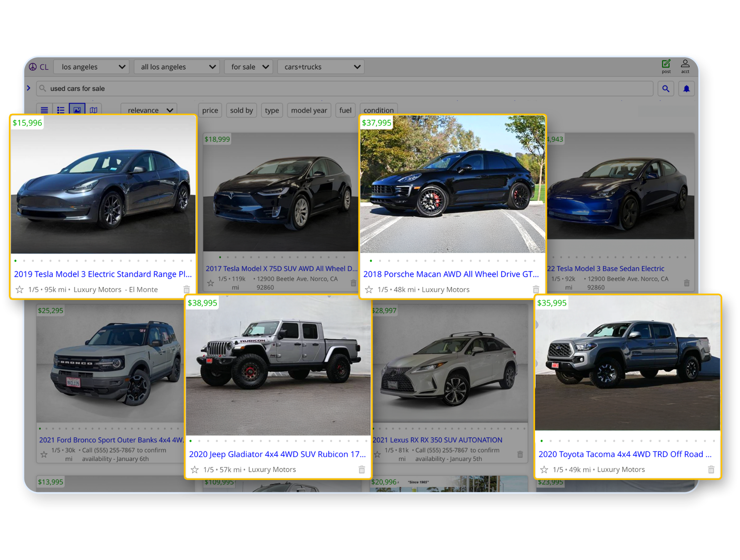Switch to thumbnail list view icon
This screenshot has width=740, height=560.
click(x=61, y=110)
